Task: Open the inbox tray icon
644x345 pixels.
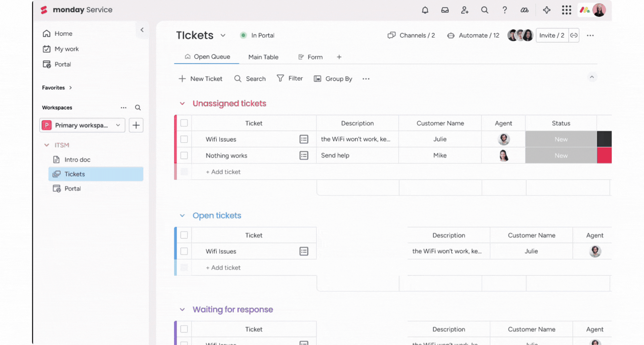Action: pyautogui.click(x=445, y=10)
